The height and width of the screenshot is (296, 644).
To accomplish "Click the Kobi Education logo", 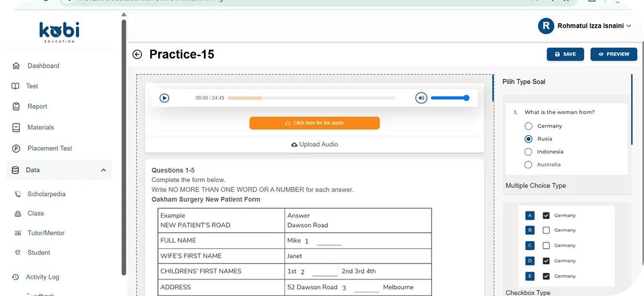I will pos(59,32).
